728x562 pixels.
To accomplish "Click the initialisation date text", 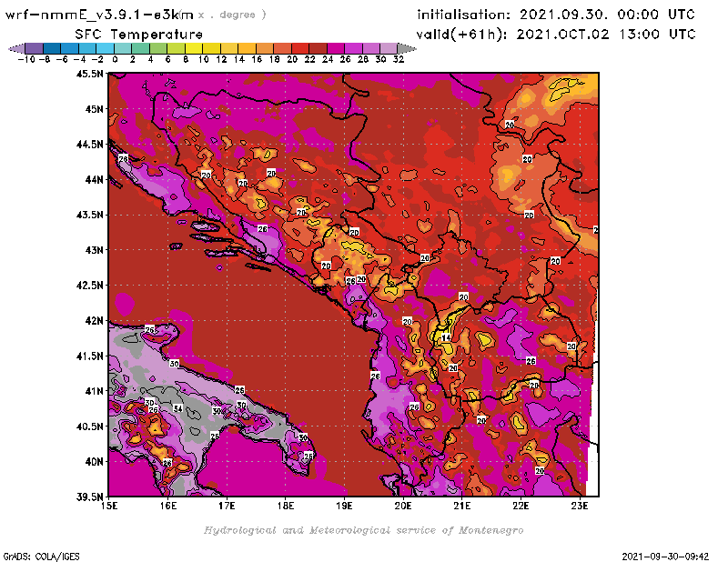I will tap(556, 15).
